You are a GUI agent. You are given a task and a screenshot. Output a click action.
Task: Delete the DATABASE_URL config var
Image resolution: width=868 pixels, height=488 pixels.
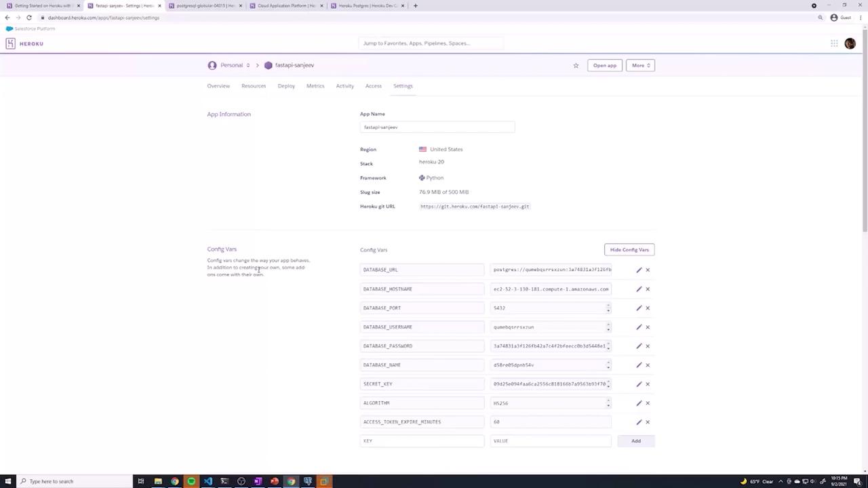pos(648,270)
